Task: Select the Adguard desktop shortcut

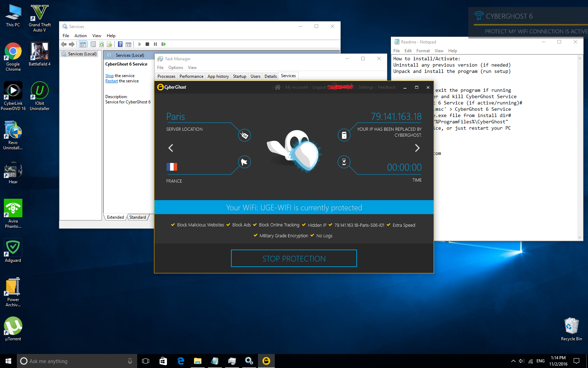Action: pyautogui.click(x=13, y=251)
